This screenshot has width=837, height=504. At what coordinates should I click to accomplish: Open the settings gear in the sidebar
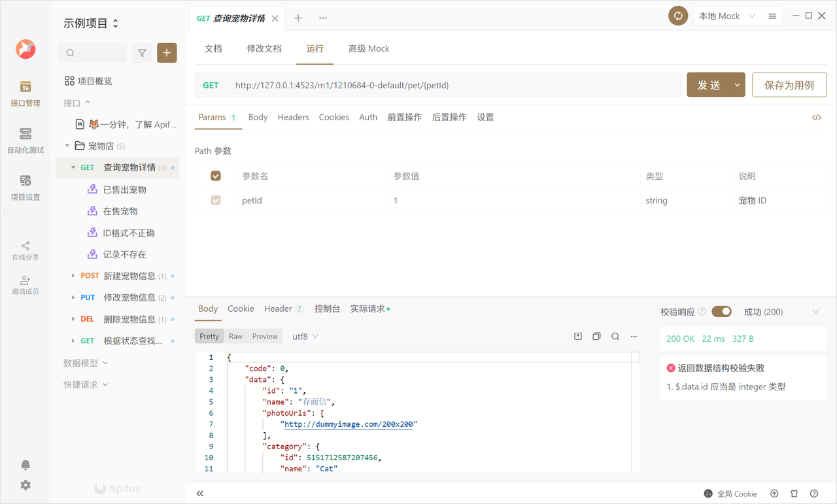[x=26, y=485]
